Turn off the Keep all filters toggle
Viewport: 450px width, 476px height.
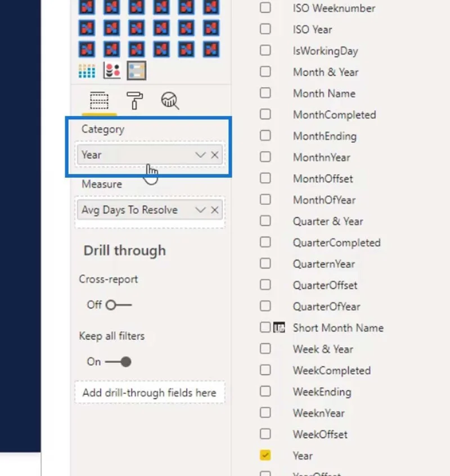[x=118, y=362]
